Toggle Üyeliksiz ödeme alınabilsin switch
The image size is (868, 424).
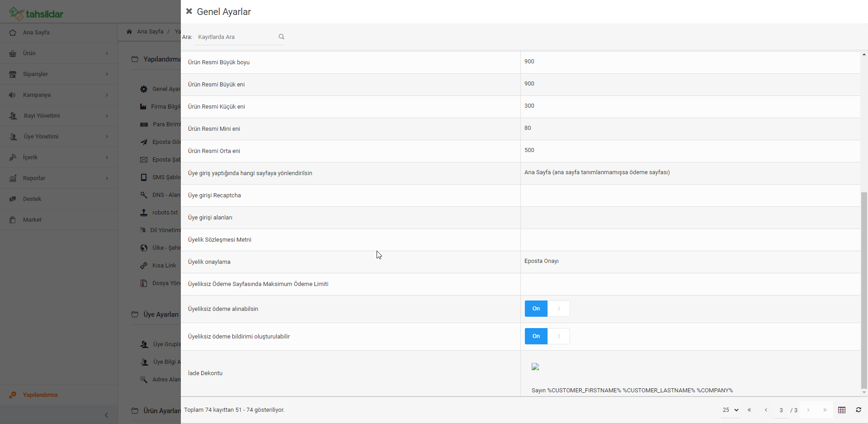tap(547, 309)
